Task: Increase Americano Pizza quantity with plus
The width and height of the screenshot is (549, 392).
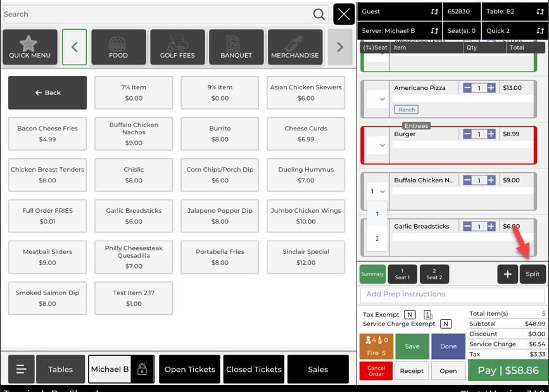Action: tap(491, 88)
